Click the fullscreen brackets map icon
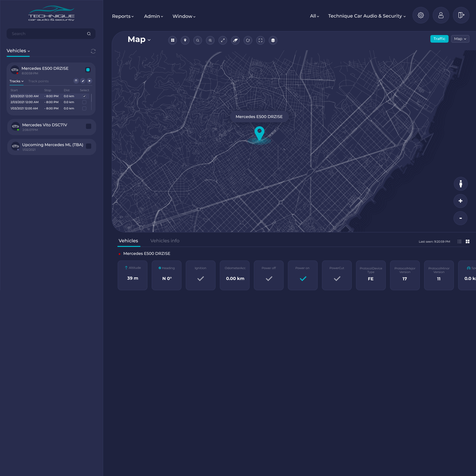 click(260, 40)
